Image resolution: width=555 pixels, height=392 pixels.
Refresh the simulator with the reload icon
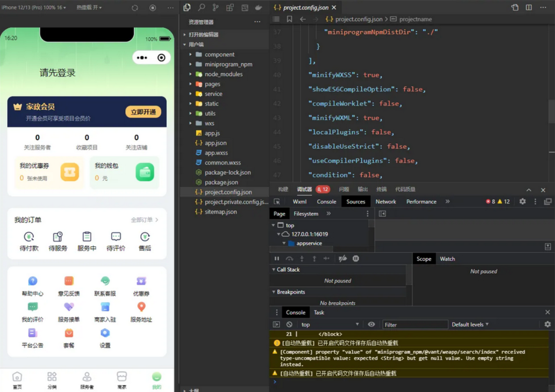pyautogui.click(x=135, y=8)
